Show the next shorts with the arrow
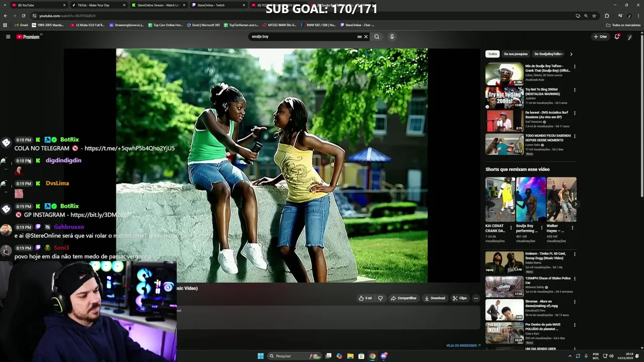The image size is (644, 362). pos(575,204)
